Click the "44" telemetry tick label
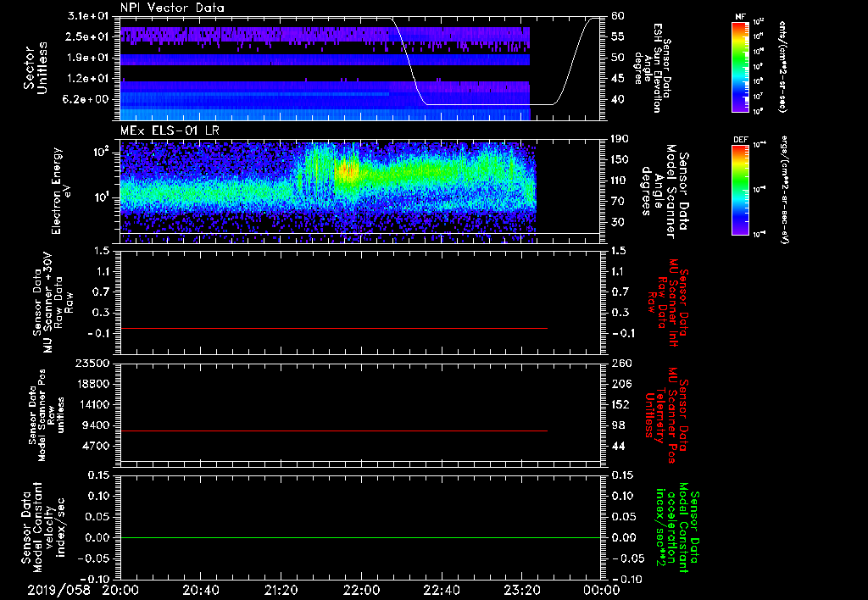 point(618,446)
